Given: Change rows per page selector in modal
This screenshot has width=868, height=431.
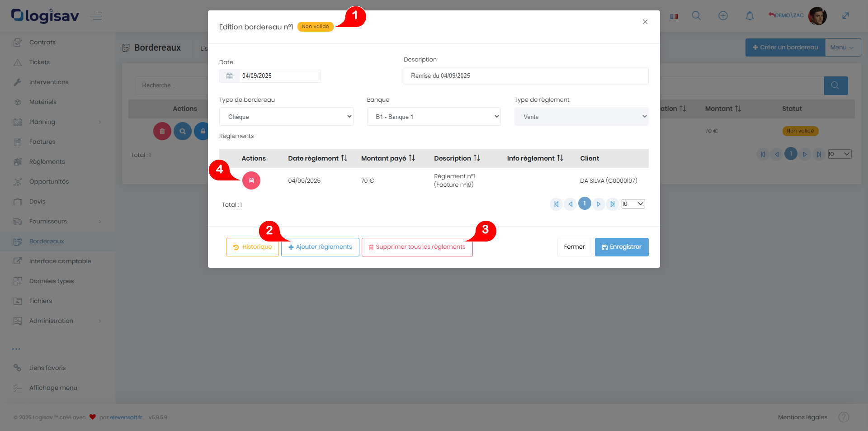Looking at the screenshot, I should click(633, 204).
